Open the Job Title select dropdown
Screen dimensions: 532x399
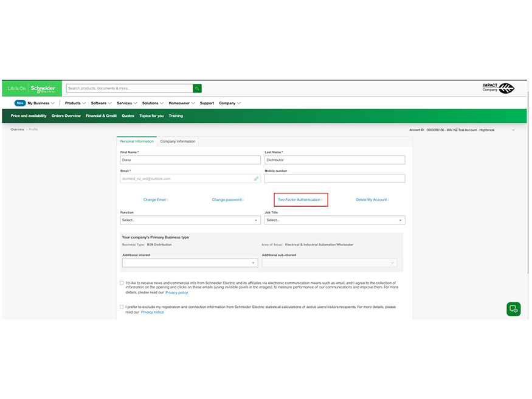334,220
